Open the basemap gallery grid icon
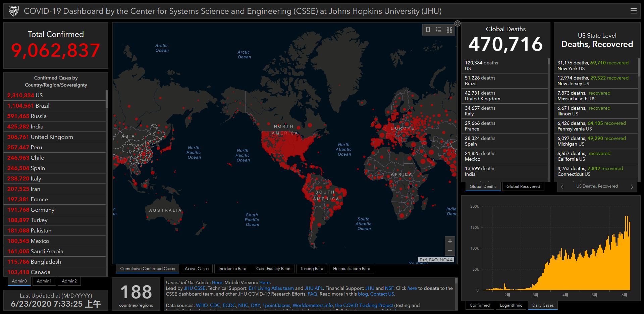The image size is (644, 314). click(x=449, y=30)
